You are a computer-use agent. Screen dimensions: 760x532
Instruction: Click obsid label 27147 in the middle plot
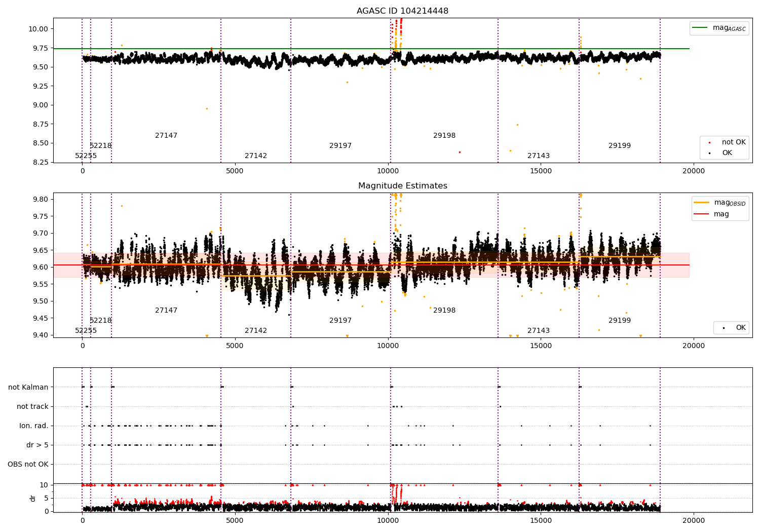pos(166,310)
